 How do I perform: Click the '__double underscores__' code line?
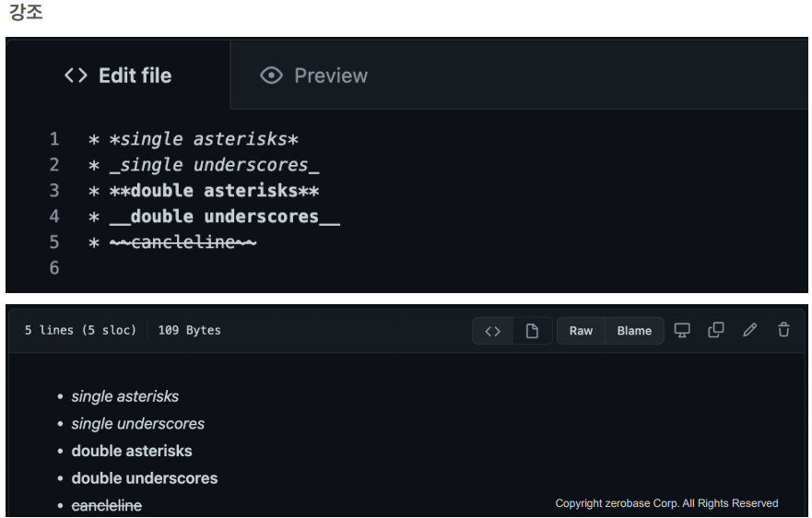coord(214,217)
